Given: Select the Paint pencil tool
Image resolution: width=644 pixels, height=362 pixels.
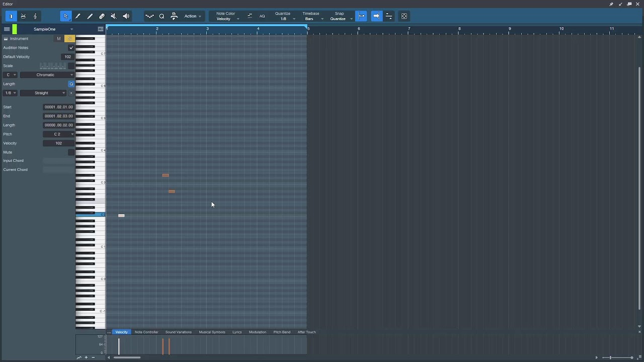Looking at the screenshot, I should (x=77, y=16).
